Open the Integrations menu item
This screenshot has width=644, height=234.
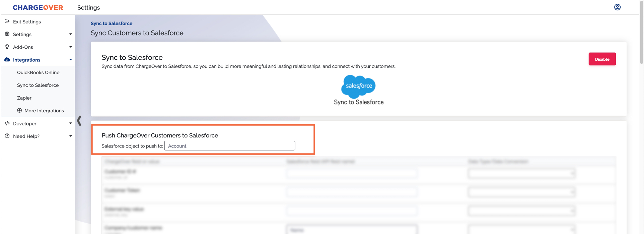[x=26, y=60]
